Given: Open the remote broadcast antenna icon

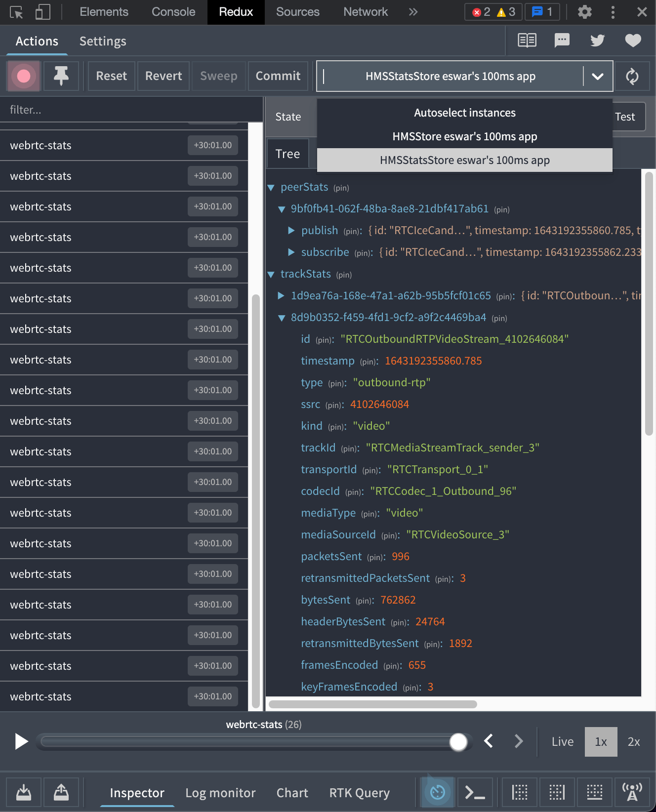Looking at the screenshot, I should click(x=632, y=793).
